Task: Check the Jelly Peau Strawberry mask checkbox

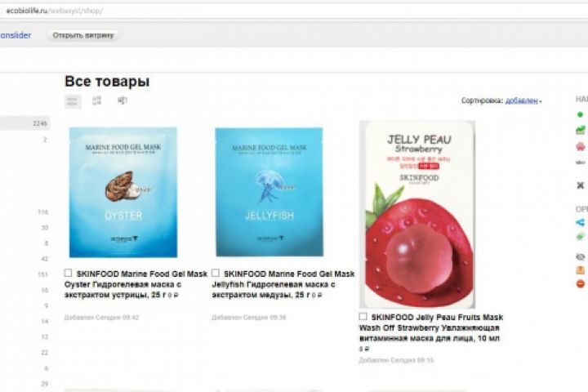Action: (x=363, y=316)
